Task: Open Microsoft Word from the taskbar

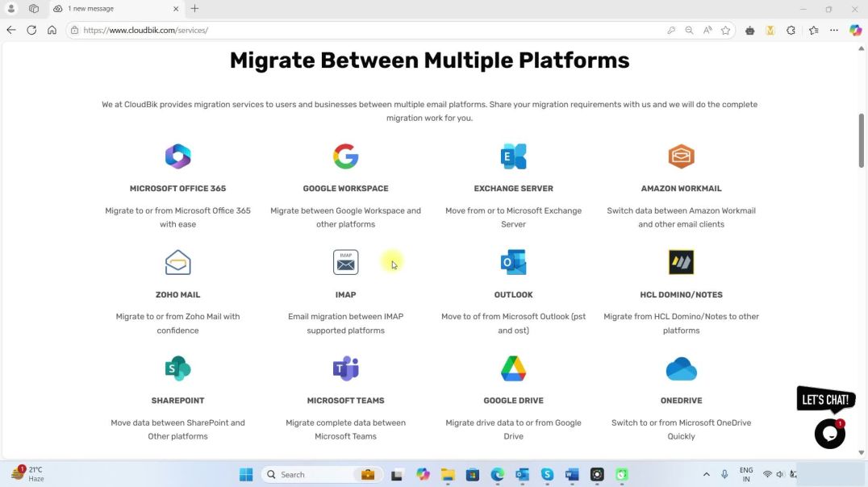Action: point(572,474)
